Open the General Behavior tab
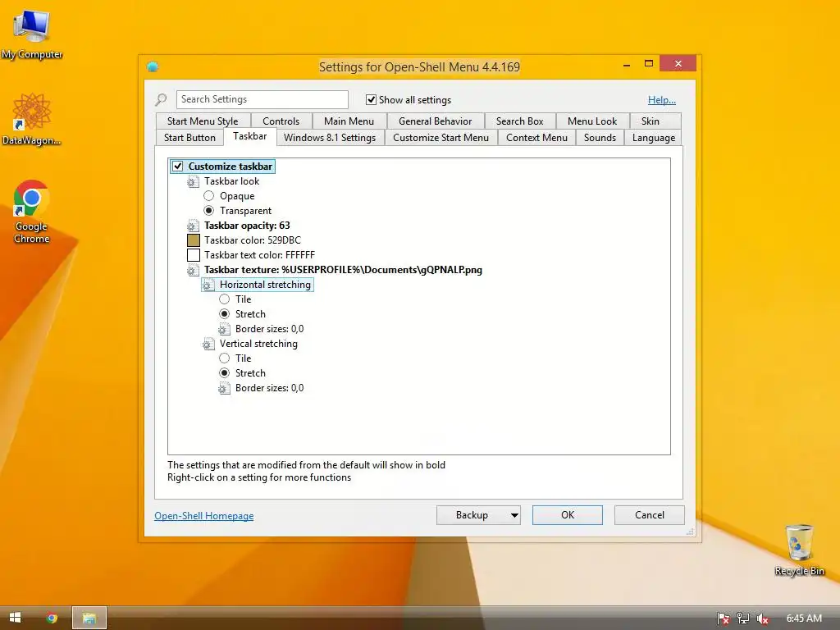Screen dimensions: 840x630 [x=435, y=121]
